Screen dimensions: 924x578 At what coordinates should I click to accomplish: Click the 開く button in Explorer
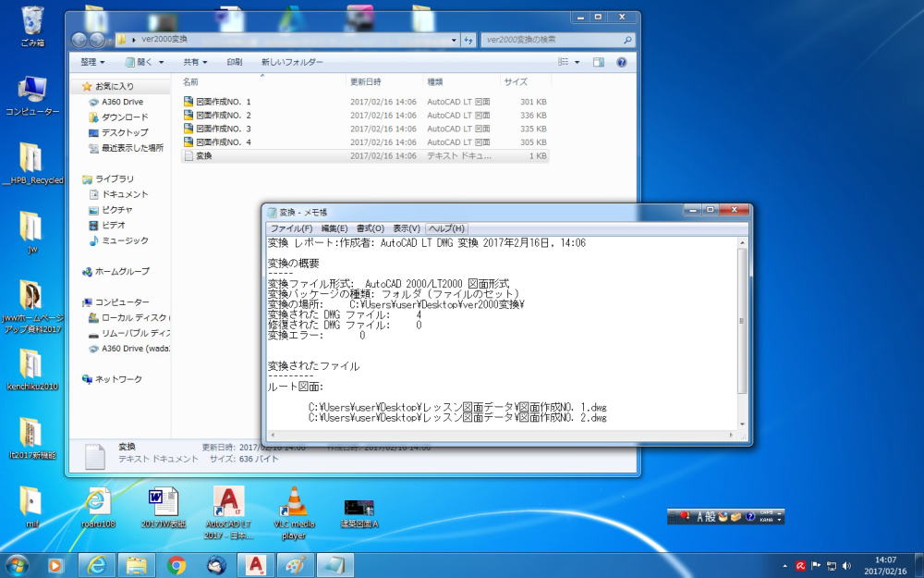tap(140, 62)
